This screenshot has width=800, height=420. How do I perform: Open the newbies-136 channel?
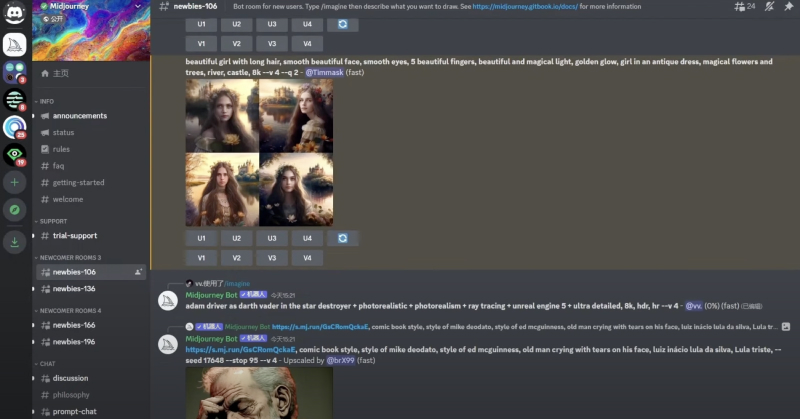[x=74, y=289]
